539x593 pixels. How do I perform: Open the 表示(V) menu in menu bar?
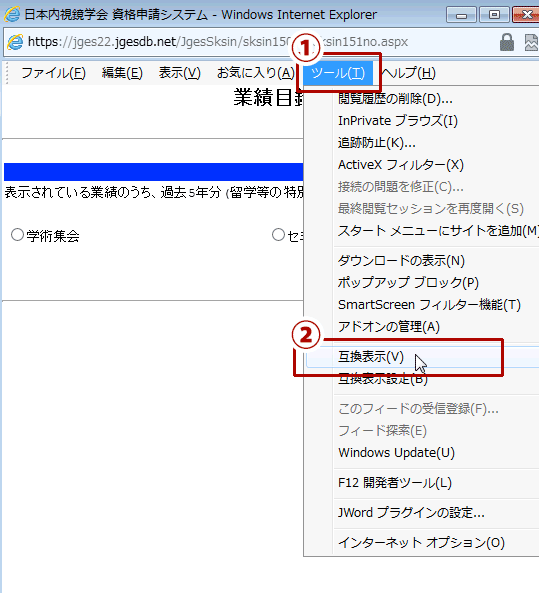pos(180,73)
